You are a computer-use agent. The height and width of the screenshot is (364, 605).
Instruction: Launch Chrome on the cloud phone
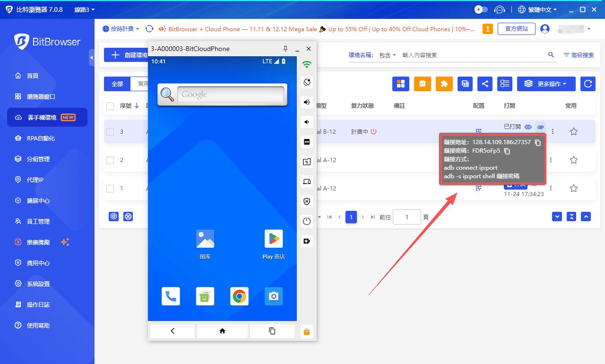click(239, 296)
